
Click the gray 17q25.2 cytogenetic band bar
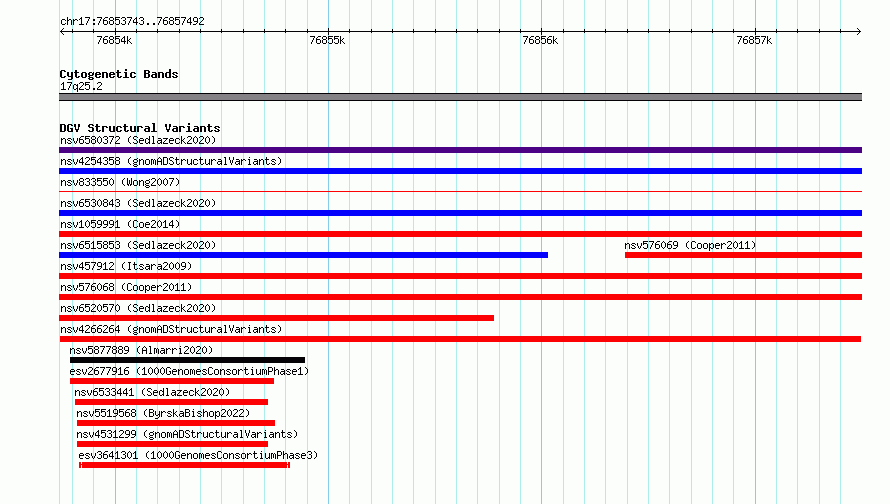point(460,97)
